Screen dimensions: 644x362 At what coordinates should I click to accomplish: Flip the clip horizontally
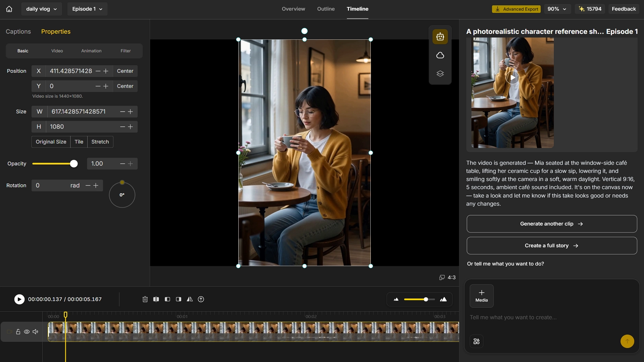click(x=190, y=299)
